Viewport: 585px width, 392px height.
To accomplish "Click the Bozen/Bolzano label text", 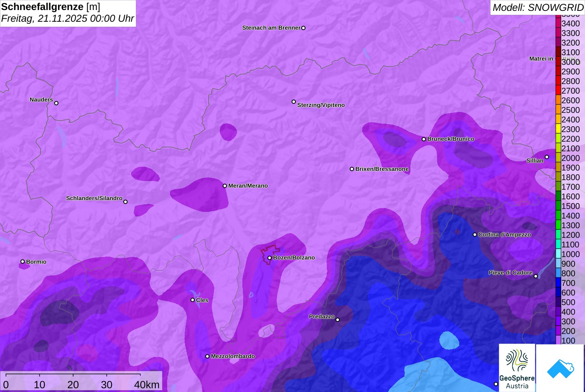I will point(294,258).
